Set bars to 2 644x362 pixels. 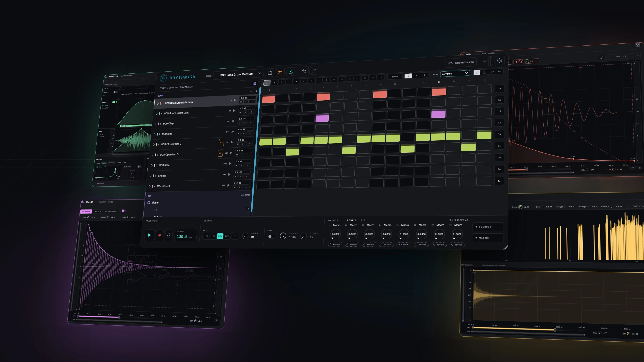(x=416, y=75)
